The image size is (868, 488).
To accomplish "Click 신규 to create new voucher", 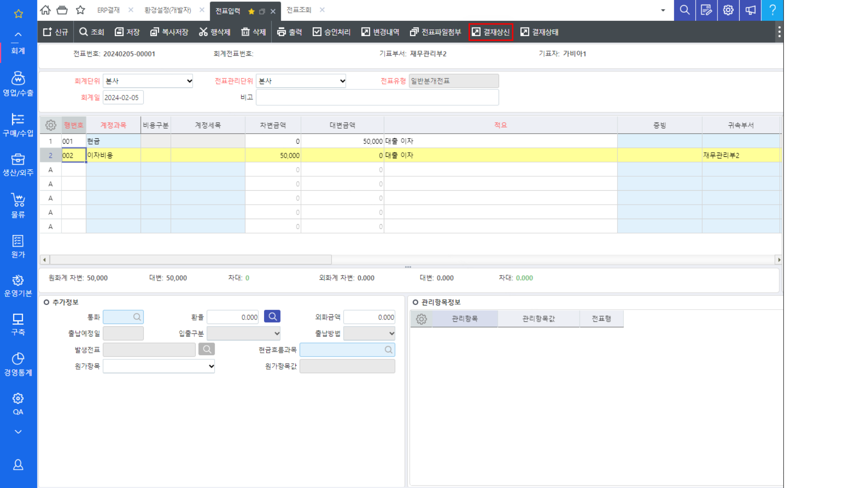I will tap(55, 32).
